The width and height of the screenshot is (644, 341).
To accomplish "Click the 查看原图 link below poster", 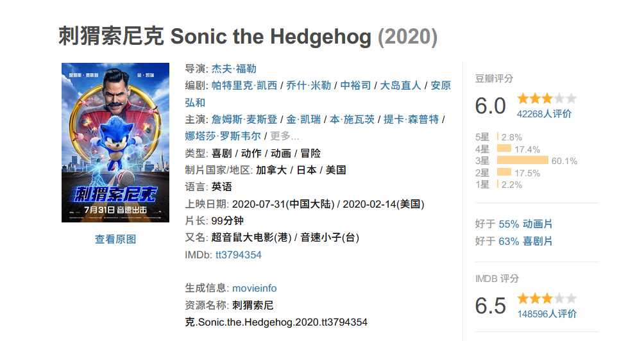I will pyautogui.click(x=115, y=239).
